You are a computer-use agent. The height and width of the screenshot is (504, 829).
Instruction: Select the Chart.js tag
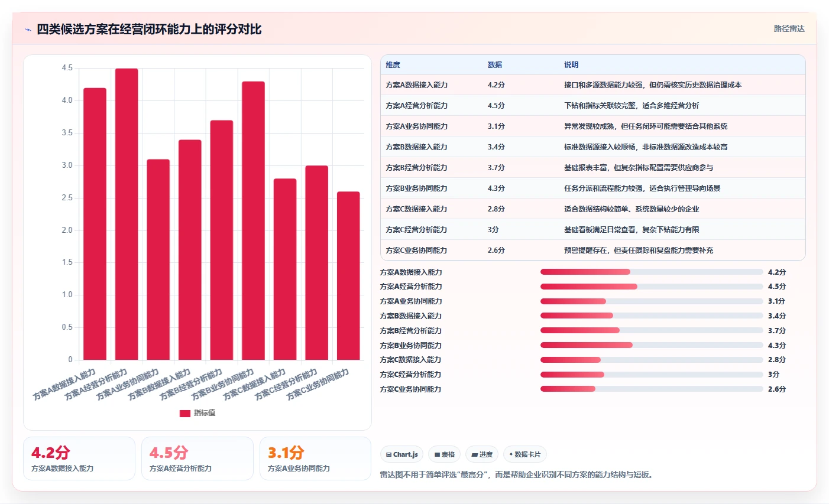[x=401, y=454]
